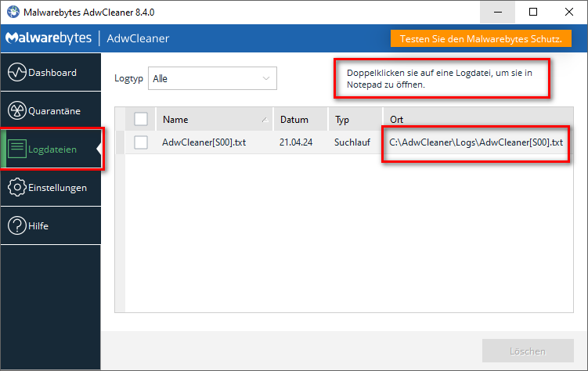Viewport: 588px width, 371px height.
Task: Sort by the Typ column header
Action: click(x=355, y=119)
